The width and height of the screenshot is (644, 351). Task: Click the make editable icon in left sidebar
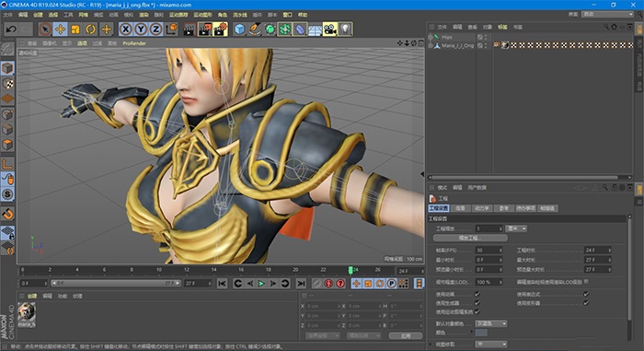click(7, 49)
